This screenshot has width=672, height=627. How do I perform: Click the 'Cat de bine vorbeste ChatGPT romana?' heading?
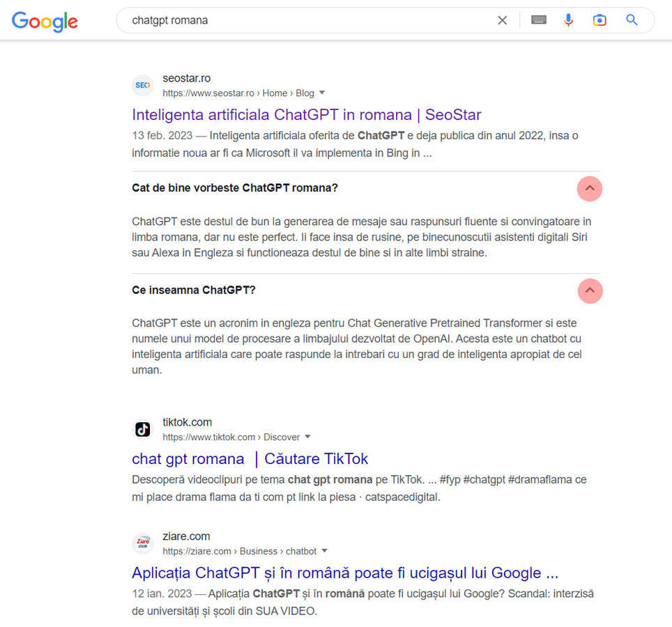tap(235, 188)
